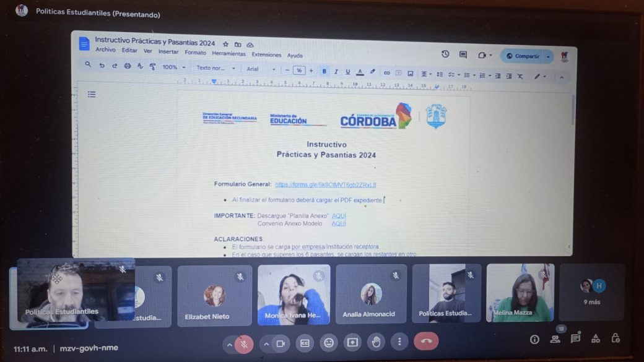Check the cloud save status icon
The height and width of the screenshot is (362, 644).
click(250, 45)
